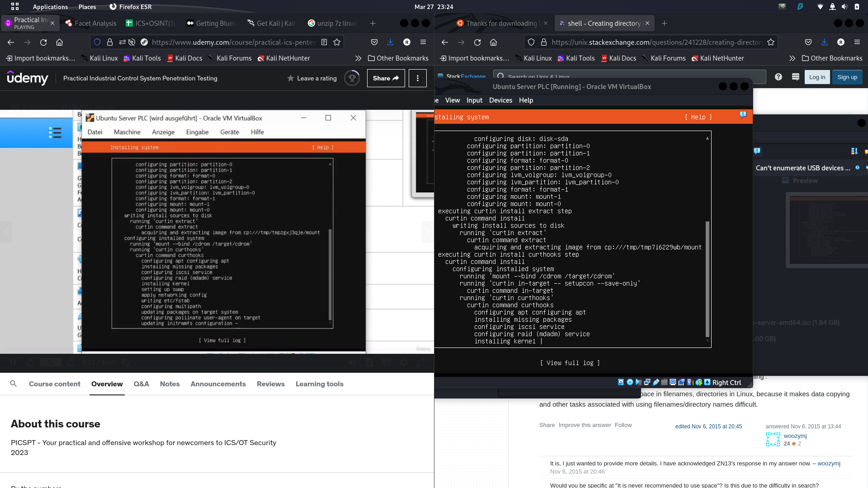Screen dimensions: 868x488
Task: Open the Learning tools tab
Action: [320, 384]
